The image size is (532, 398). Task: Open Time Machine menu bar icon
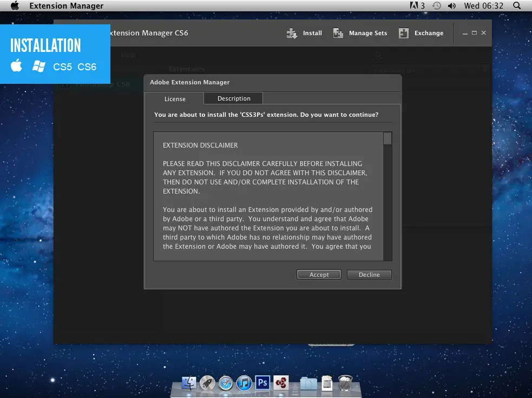(437, 6)
